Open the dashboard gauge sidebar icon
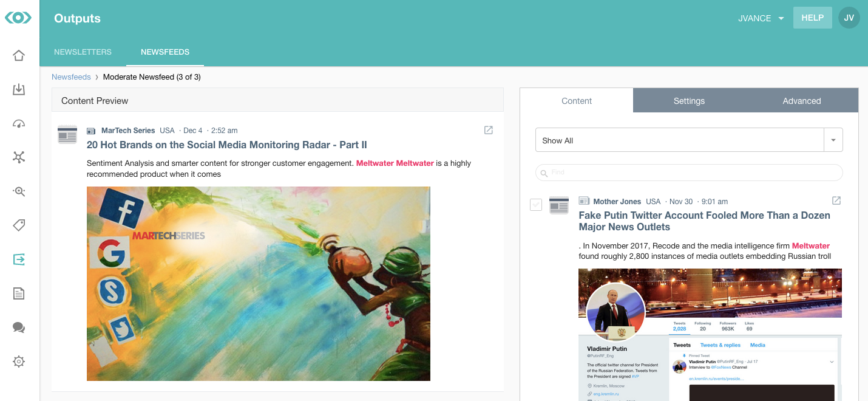868x401 pixels. click(x=19, y=124)
